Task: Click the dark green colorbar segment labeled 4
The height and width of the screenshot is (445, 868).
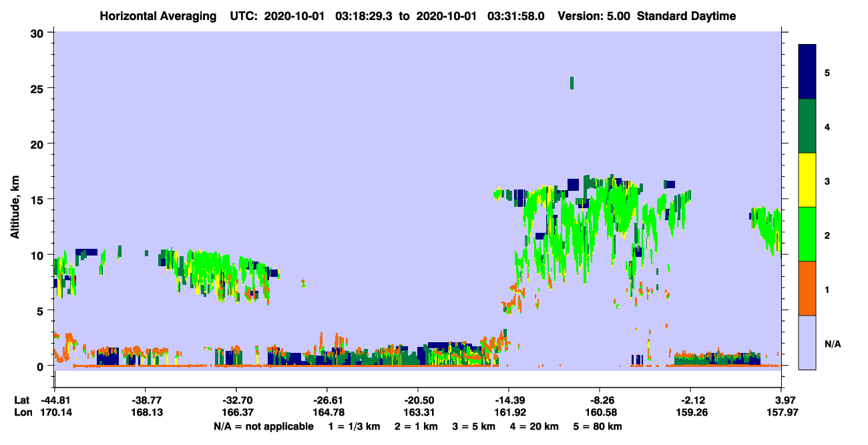Action: 807,126
